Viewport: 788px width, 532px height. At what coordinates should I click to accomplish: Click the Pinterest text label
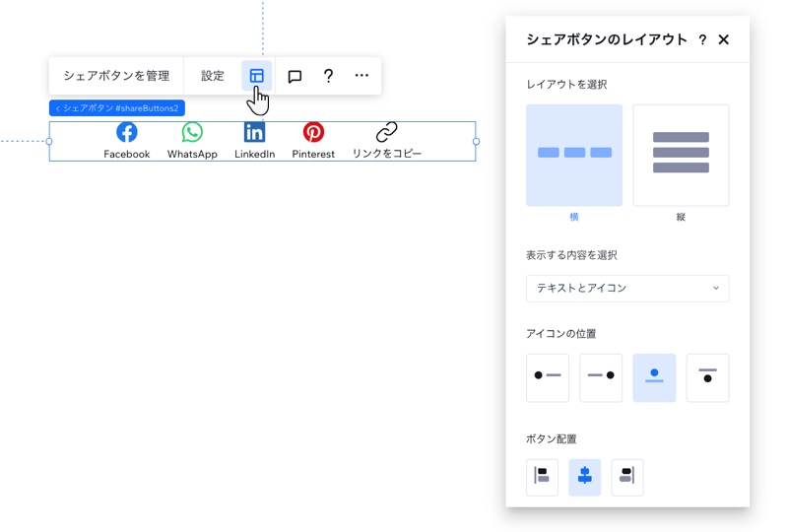click(x=313, y=154)
